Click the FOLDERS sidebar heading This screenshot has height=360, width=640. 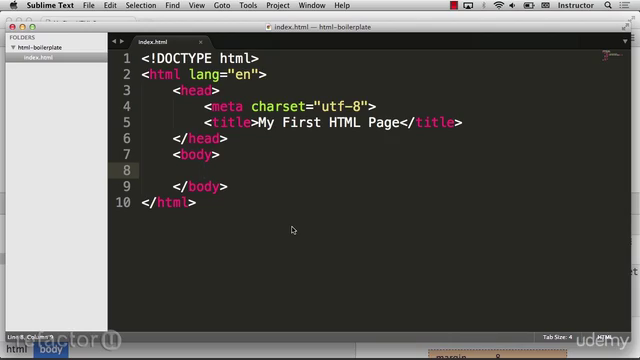point(22,37)
